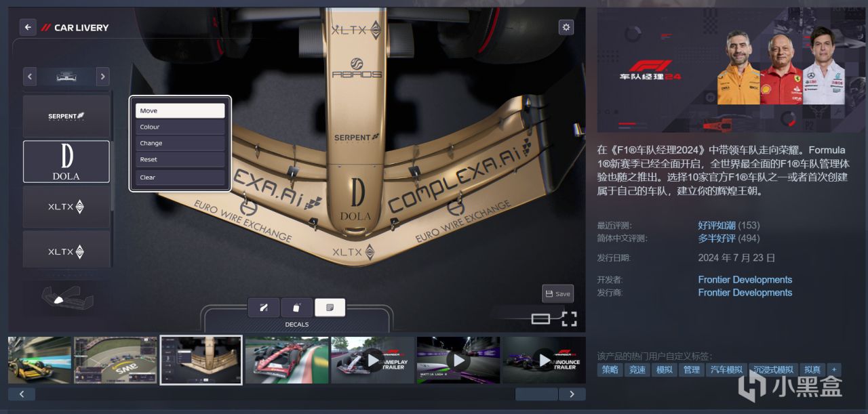Play the GAMEPLAY TRAILER video thumbnail
Image resolution: width=868 pixels, height=414 pixels.
pyautogui.click(x=372, y=360)
